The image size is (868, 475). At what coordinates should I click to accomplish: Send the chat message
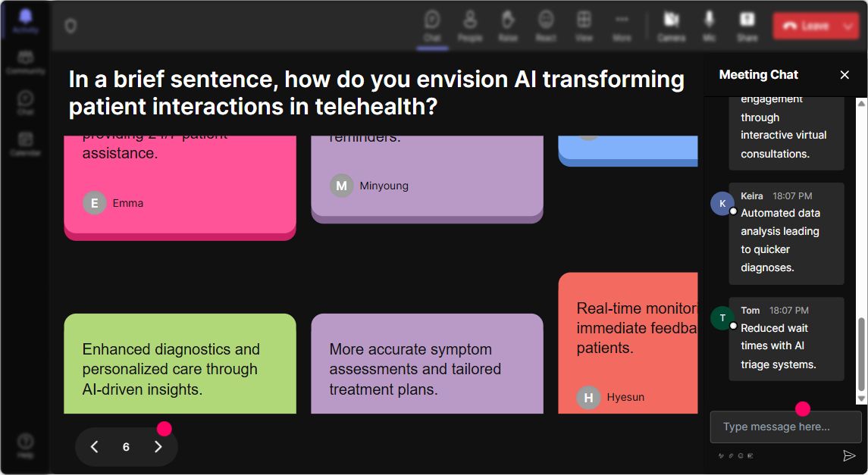coord(848,455)
